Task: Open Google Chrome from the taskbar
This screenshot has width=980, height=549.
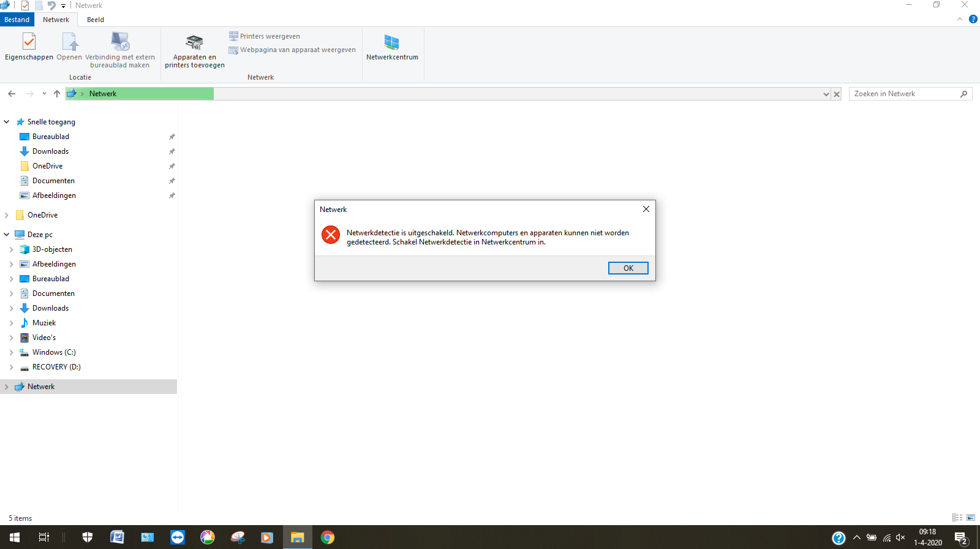Action: click(328, 537)
